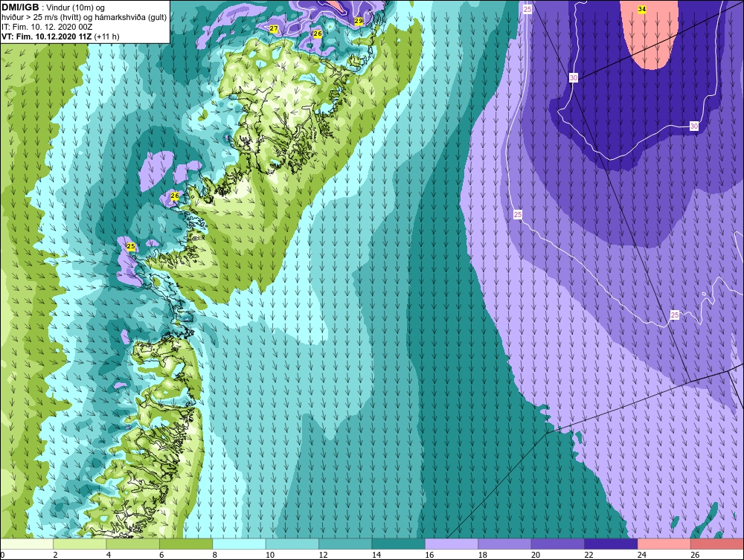Select the 20–22 m/s violet swatch

coord(558,544)
